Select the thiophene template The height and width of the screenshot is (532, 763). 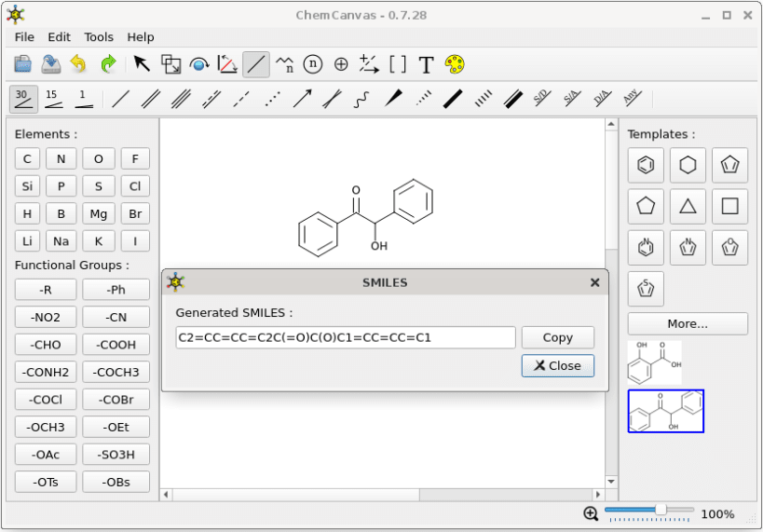[x=646, y=289]
